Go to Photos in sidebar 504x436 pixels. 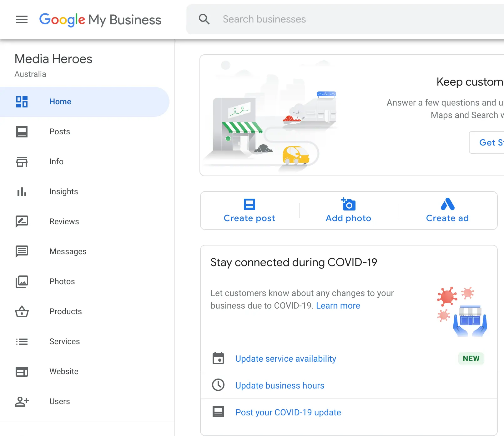tap(84, 282)
